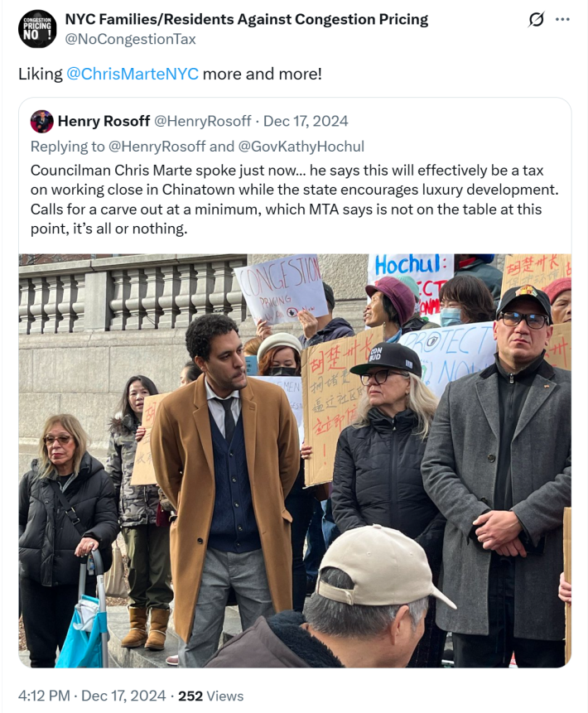Image resolution: width=588 pixels, height=713 pixels.
Task: Open the three-dot more options menu
Action: pos(562,20)
